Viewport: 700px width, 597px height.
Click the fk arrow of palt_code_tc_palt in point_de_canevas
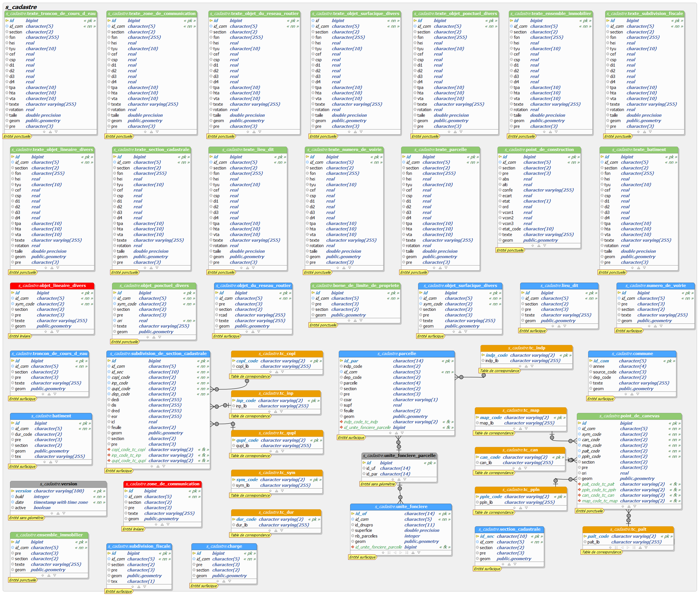[x=579, y=484]
